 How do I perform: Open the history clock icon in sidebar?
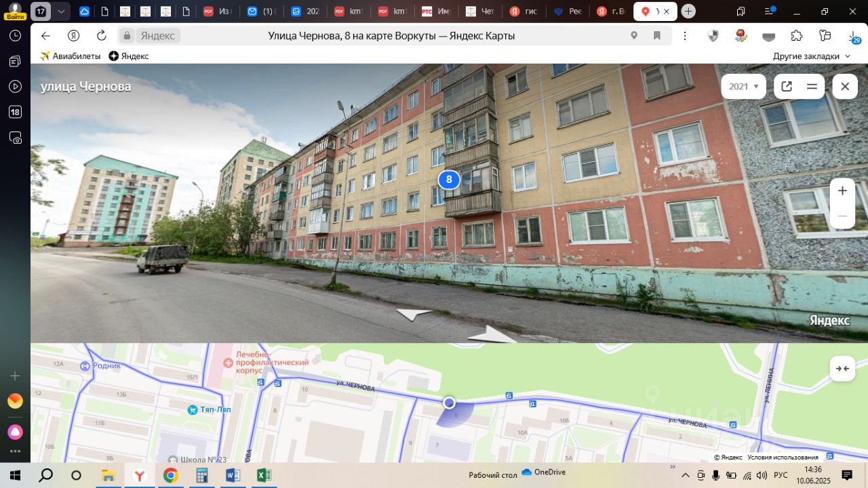click(x=15, y=36)
